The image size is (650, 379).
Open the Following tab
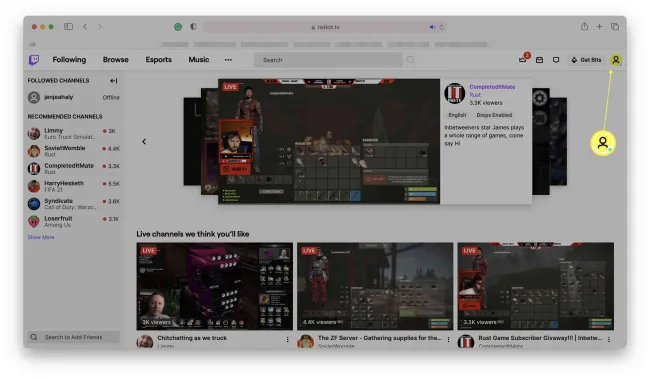[69, 60]
